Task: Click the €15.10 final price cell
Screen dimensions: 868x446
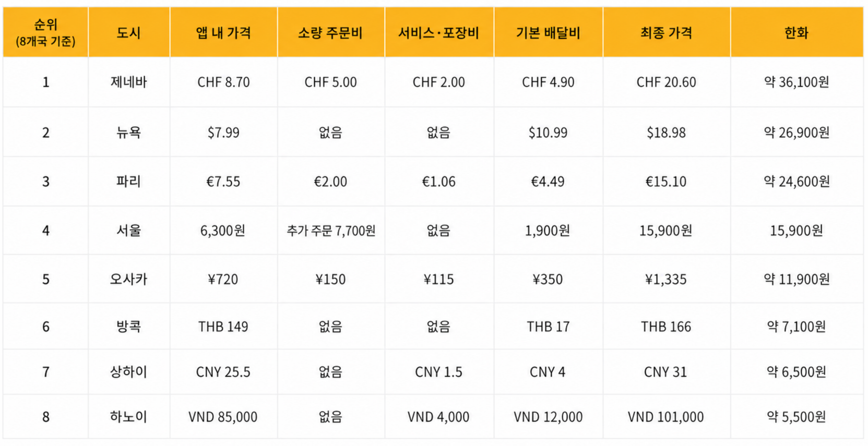Action: point(667,182)
